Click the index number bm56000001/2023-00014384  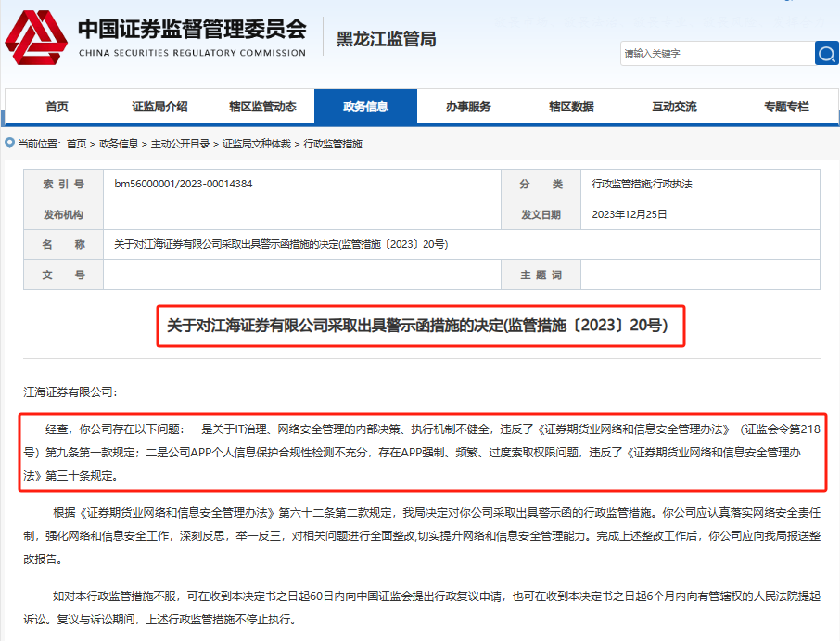click(x=184, y=184)
